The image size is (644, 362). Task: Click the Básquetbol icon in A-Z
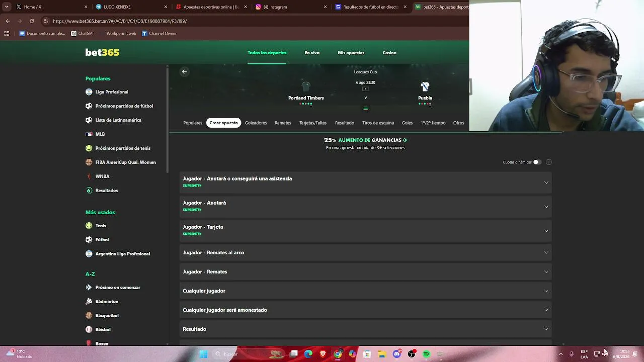89,316
